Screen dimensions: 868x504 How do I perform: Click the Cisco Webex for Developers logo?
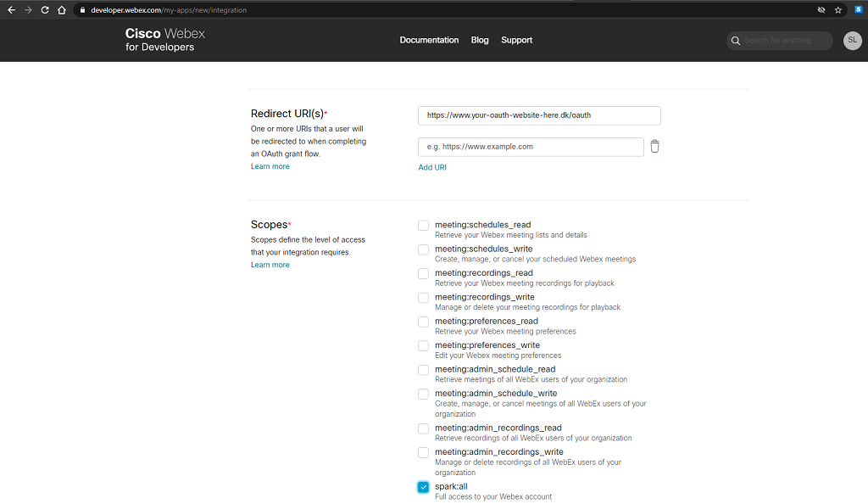[165, 40]
